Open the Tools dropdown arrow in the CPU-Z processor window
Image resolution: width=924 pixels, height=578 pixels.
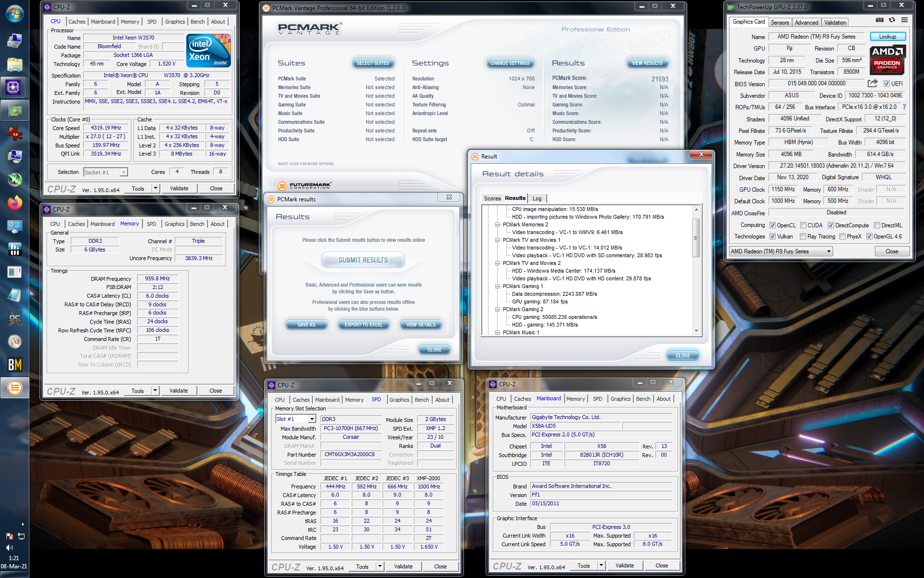pyautogui.click(x=155, y=188)
